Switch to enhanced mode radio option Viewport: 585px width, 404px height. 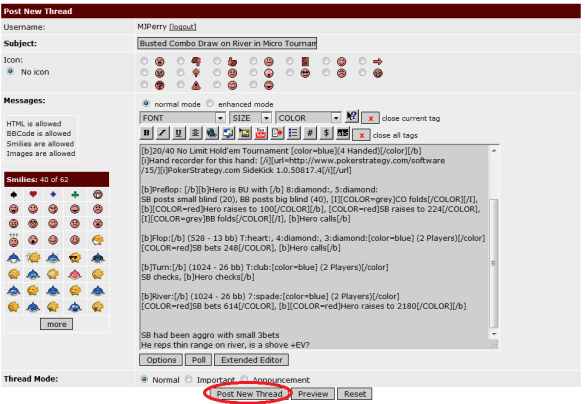(x=210, y=103)
